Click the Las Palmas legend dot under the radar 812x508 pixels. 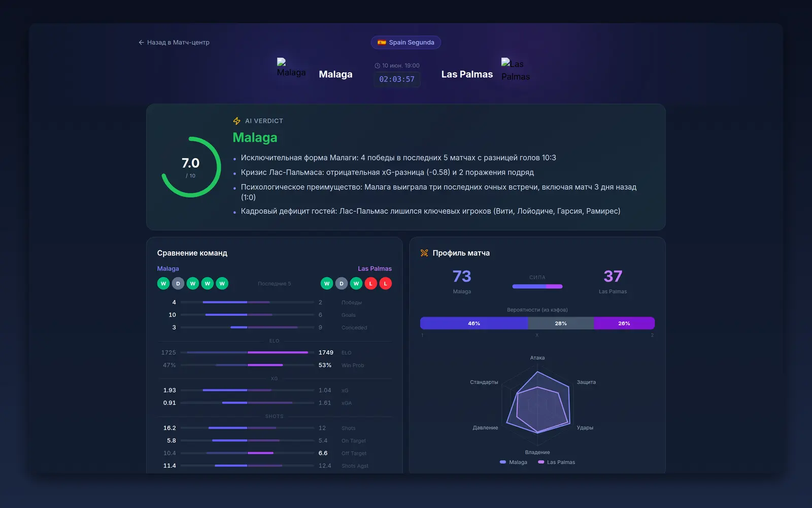[x=541, y=462]
